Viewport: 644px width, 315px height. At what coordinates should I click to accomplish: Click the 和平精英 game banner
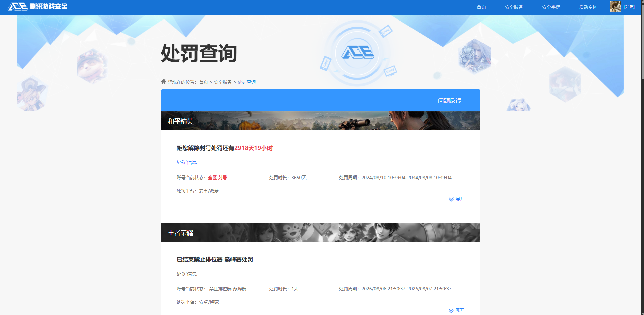click(x=321, y=121)
